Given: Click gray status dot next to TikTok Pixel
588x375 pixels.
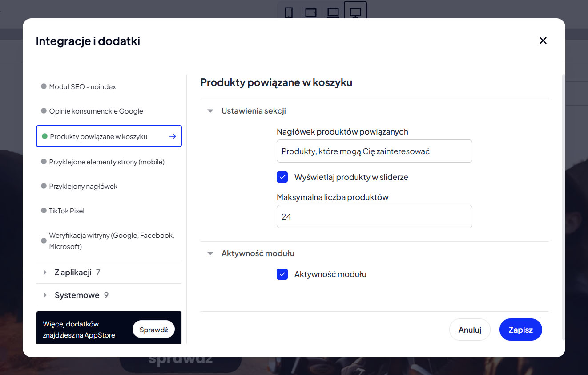Looking at the screenshot, I should 44,211.
